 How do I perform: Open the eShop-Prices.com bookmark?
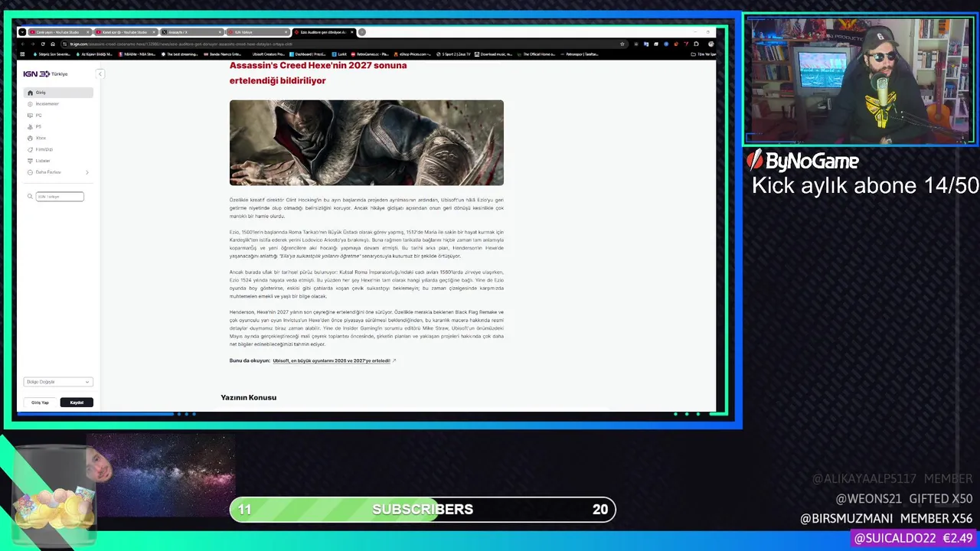pyautogui.click(x=413, y=54)
